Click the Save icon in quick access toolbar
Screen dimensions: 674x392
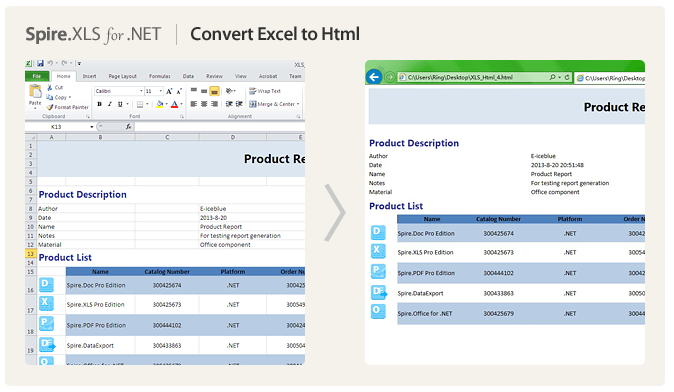[x=40, y=64]
